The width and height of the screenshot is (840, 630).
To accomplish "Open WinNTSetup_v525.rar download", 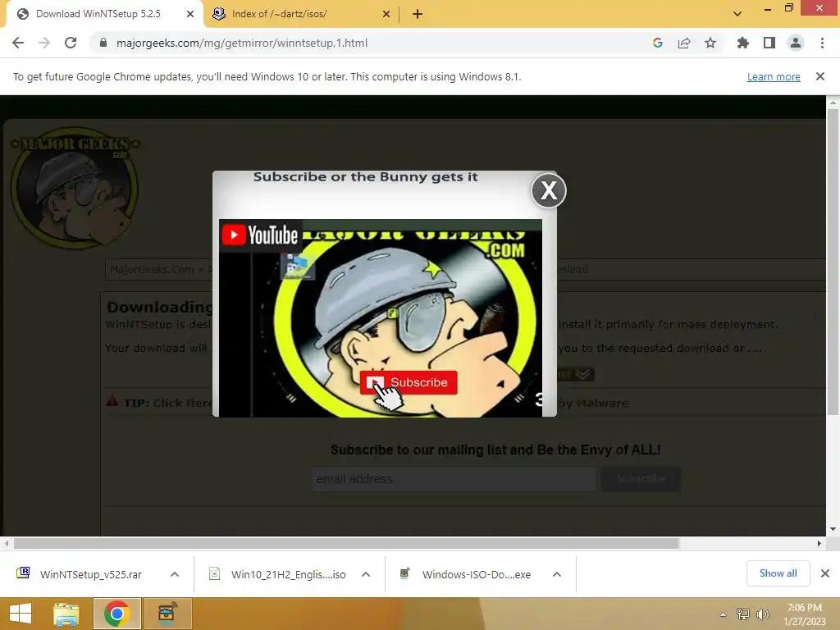I will pos(90,574).
